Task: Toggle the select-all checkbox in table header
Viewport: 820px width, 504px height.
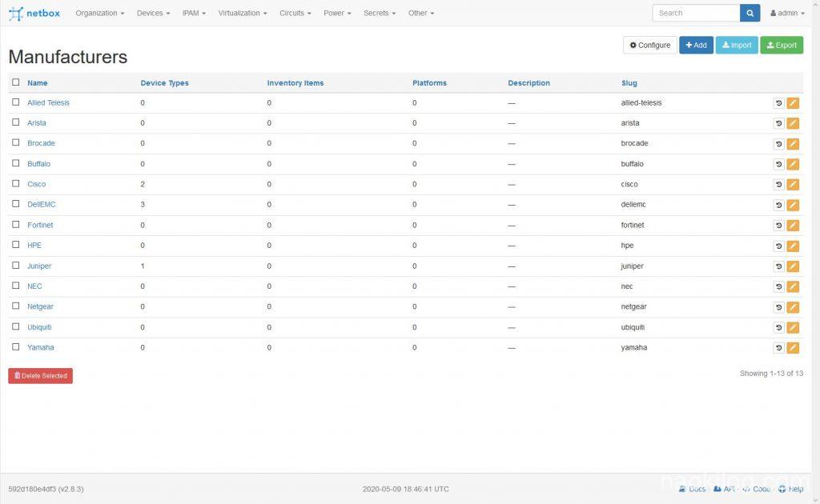Action: click(x=16, y=82)
